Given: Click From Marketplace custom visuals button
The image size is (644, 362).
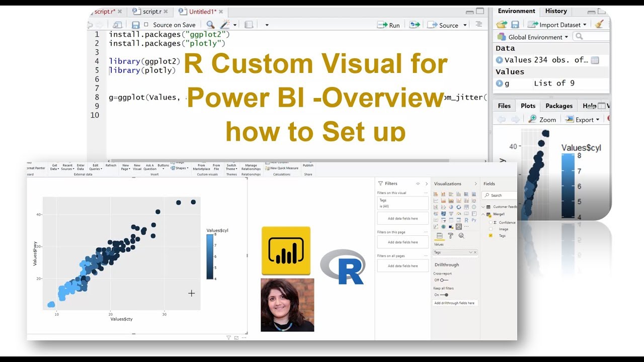Looking at the screenshot, I should [201, 167].
